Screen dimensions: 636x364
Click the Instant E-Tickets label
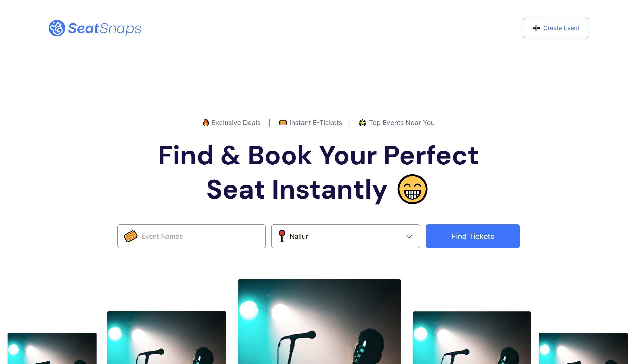point(315,123)
